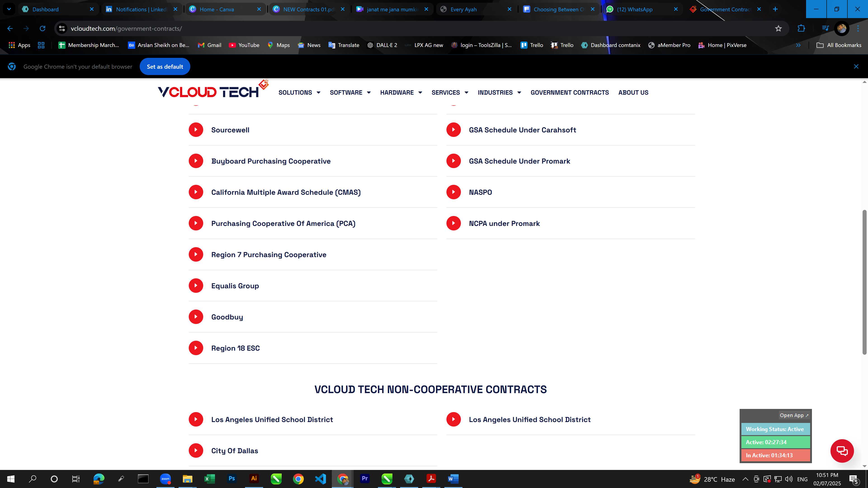
Task: Click the red arrow icon beside Goodbuy
Action: click(196, 317)
